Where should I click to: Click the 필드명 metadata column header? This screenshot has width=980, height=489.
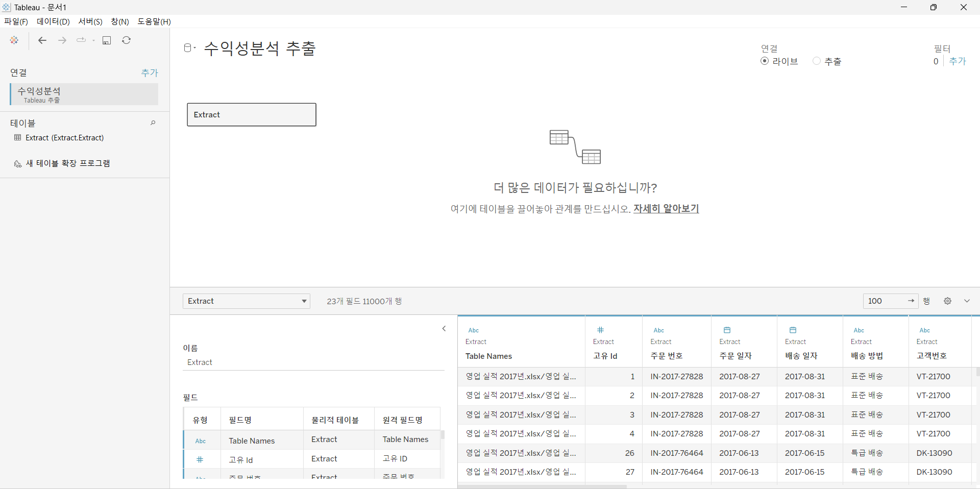(262, 420)
